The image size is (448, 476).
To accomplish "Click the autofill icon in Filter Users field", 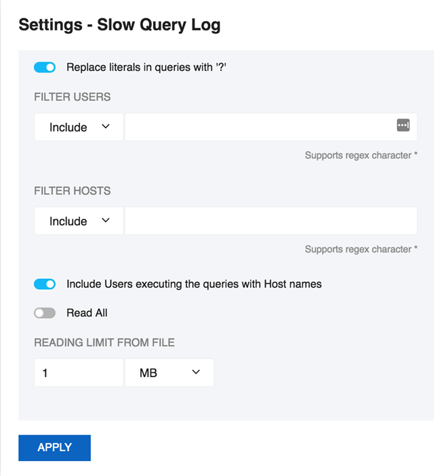I will pos(403,125).
